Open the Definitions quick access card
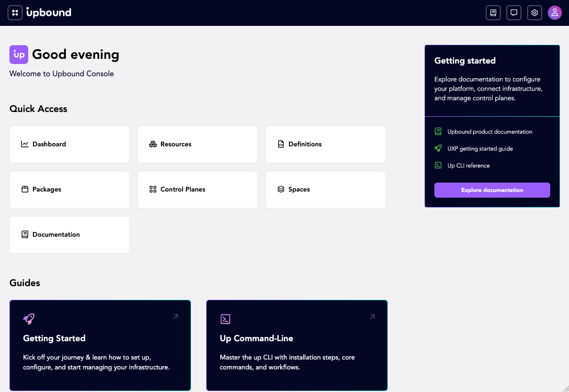The width and height of the screenshot is (569, 392). click(x=326, y=144)
